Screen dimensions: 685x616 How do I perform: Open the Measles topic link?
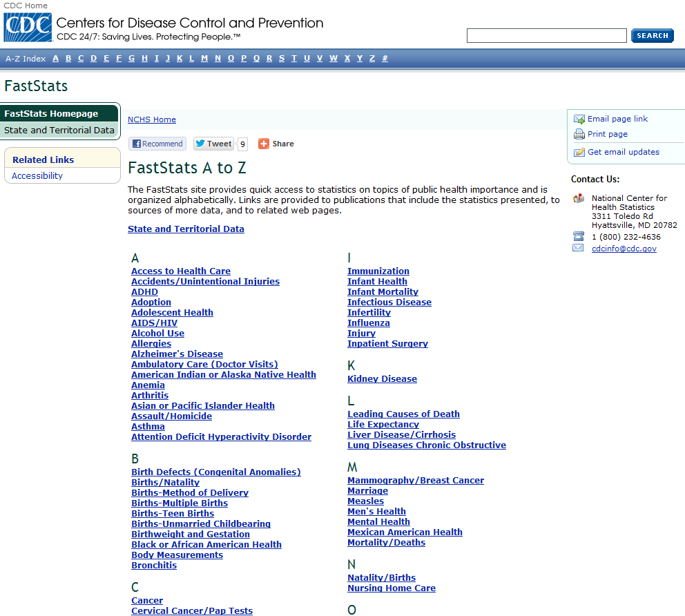coord(366,501)
